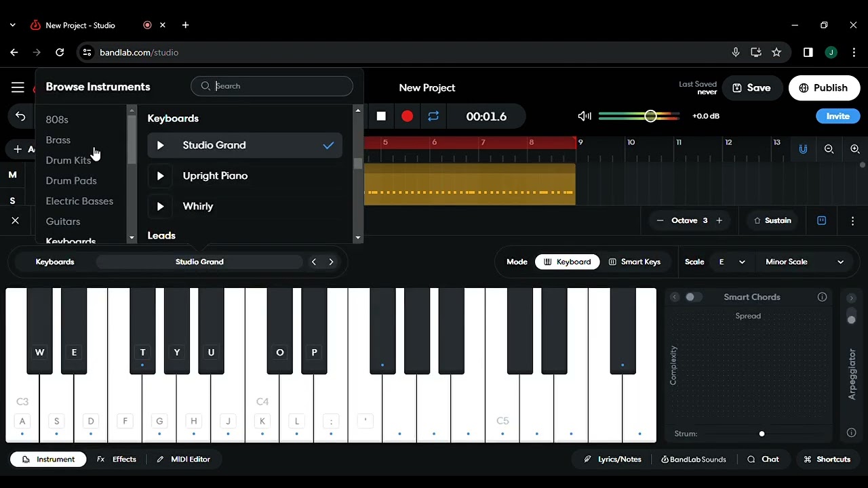Enable the Smart Chords toggle switch

(693, 297)
